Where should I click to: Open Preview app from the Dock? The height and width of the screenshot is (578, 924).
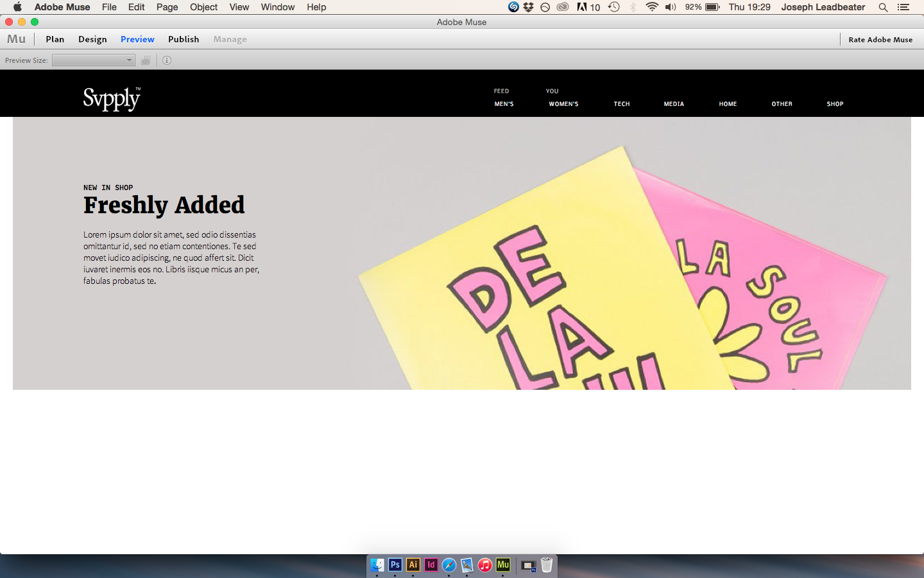click(x=467, y=565)
